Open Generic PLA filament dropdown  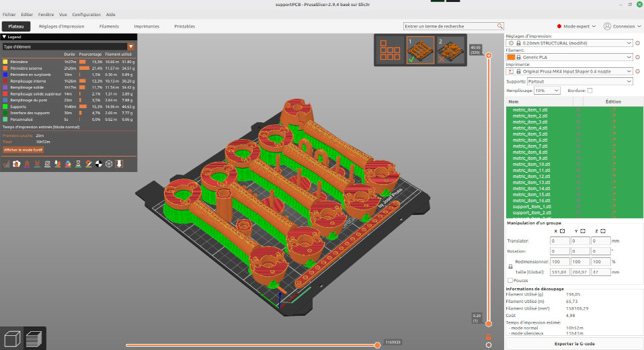click(570, 58)
